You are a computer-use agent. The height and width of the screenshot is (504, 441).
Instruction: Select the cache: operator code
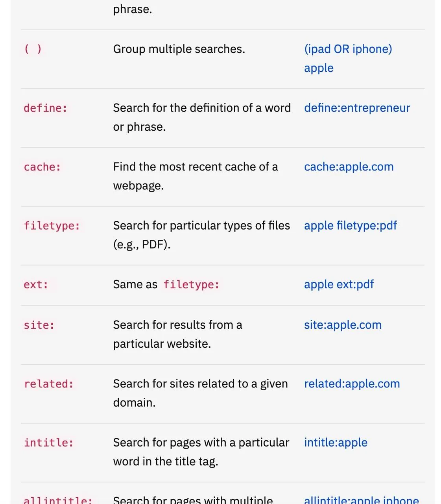tap(42, 167)
